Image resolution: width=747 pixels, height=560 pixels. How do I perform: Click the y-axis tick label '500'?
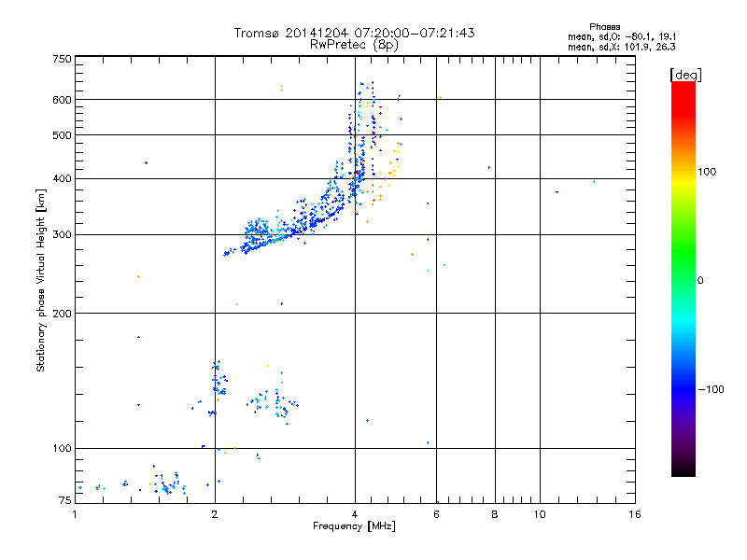(62, 135)
